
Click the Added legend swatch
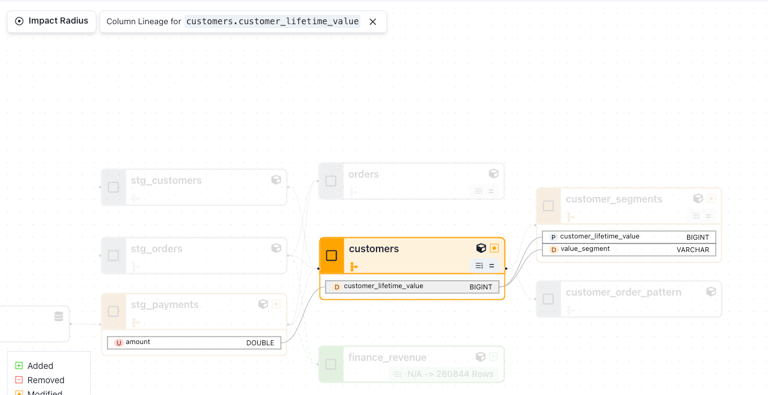pyautogui.click(x=19, y=366)
